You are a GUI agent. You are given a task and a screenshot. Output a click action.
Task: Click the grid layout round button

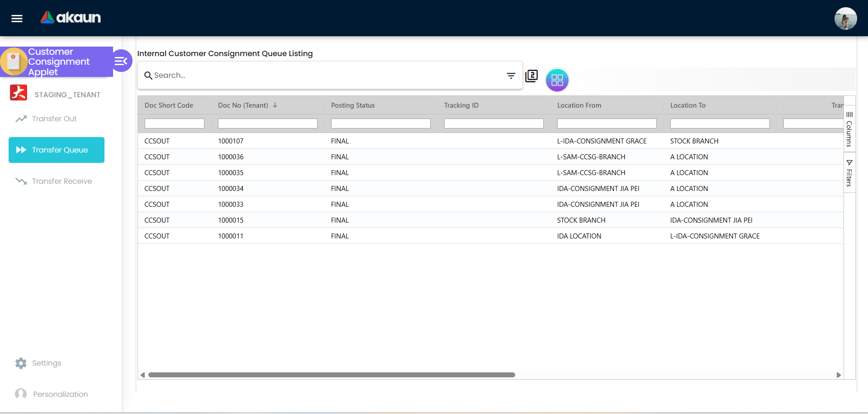click(557, 80)
